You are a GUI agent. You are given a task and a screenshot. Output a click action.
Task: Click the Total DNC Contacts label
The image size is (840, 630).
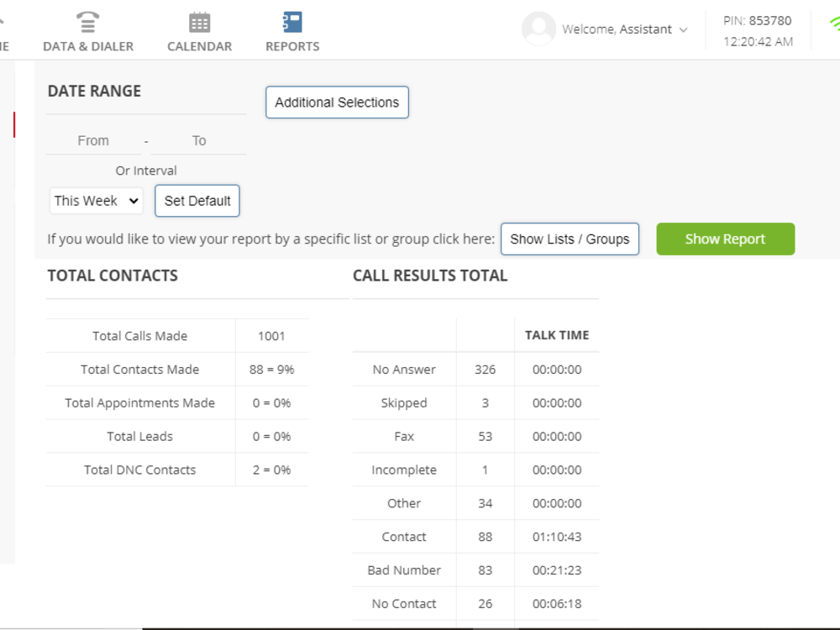tap(139, 470)
